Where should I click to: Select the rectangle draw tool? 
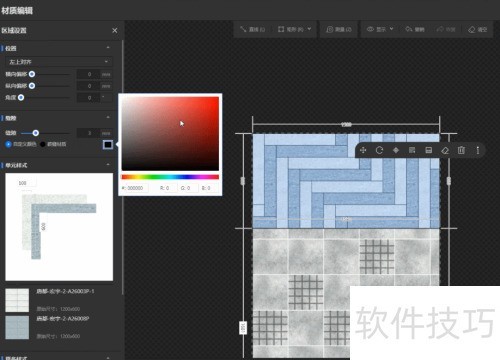point(291,29)
